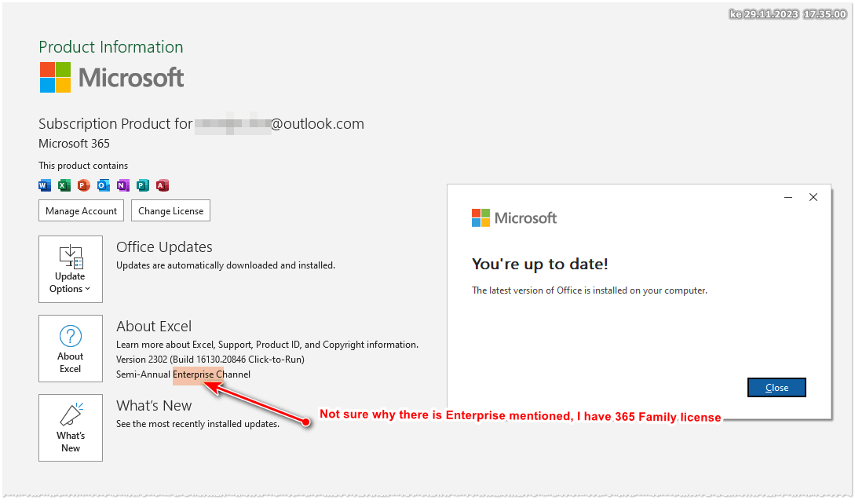The image size is (855, 504).
Task: Close the You're up to date dialog
Action: pos(776,388)
